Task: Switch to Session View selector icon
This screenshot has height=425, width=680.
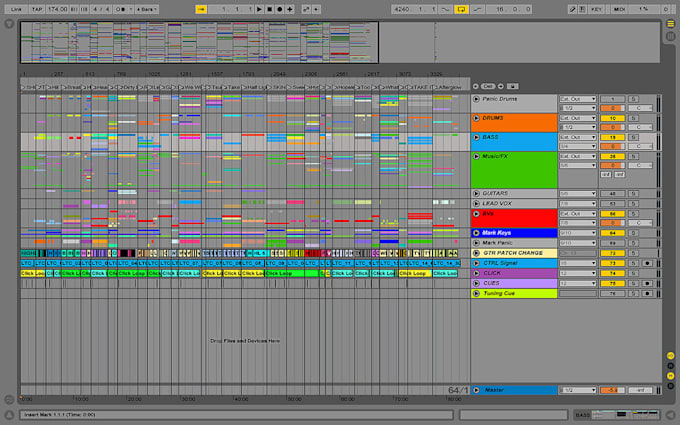Action: (x=670, y=36)
